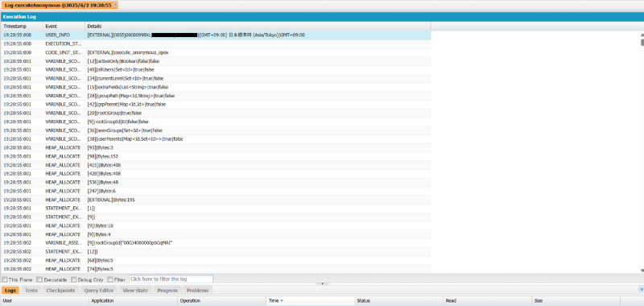Click the Read column header
Viewport: 644px width, 306px height.
coord(488,300)
